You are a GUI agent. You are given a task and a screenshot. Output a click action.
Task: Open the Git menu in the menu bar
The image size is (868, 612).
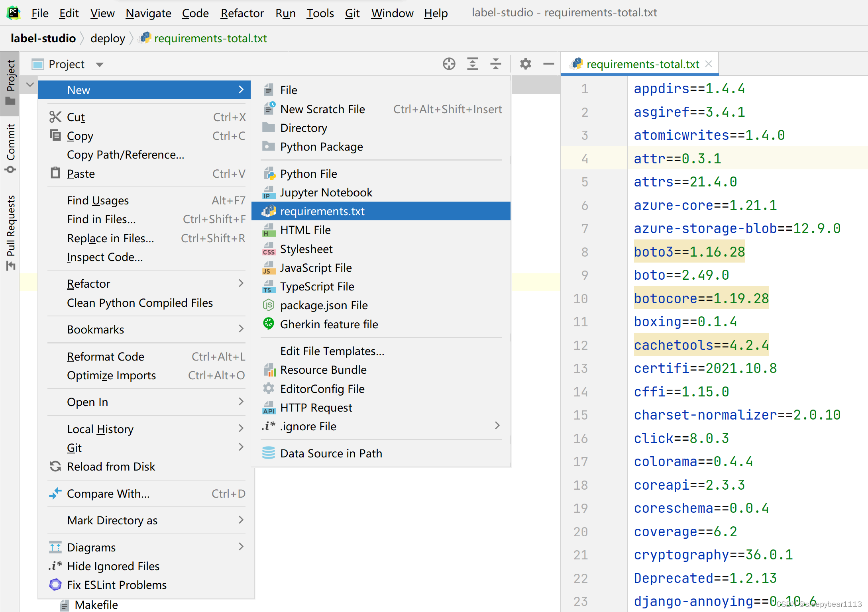352,13
